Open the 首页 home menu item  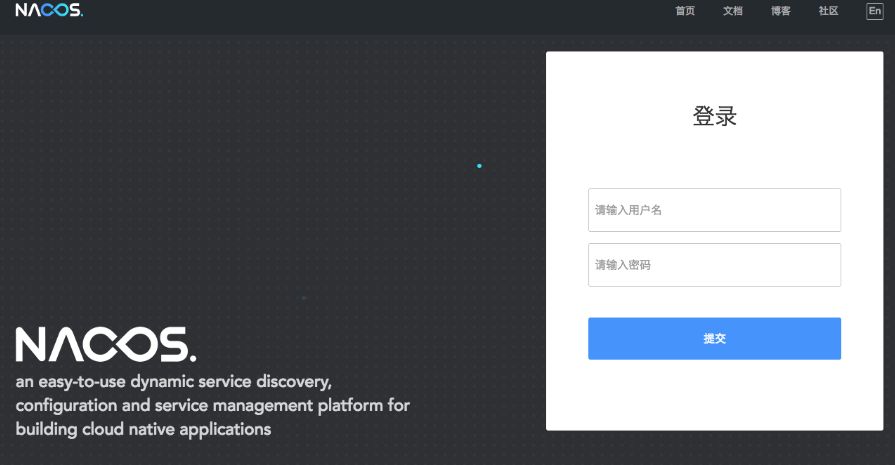(685, 11)
